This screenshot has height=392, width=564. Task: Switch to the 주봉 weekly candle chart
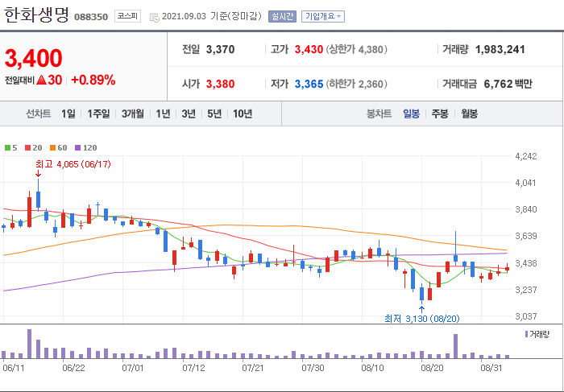tap(440, 114)
